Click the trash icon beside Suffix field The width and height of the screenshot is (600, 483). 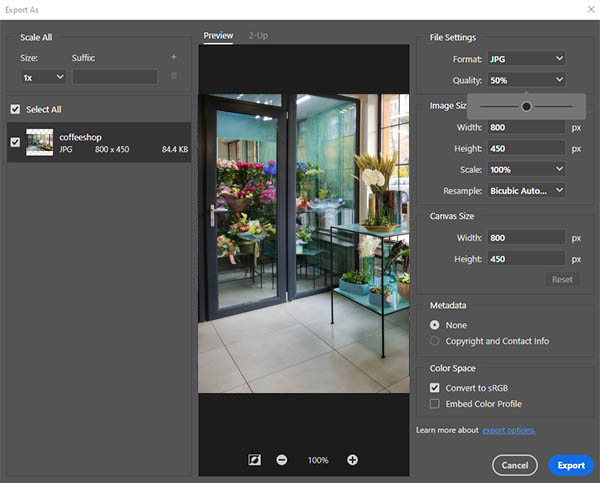(x=173, y=76)
